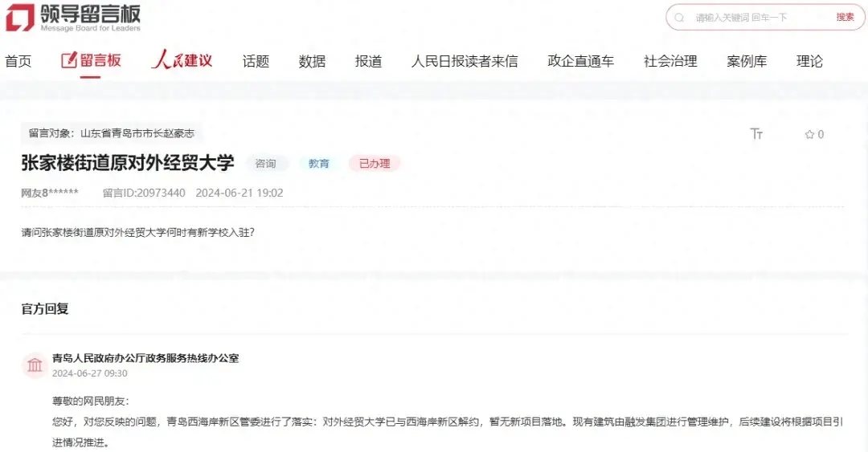Click the star favorite icon
The image size is (868, 452).
pyautogui.click(x=809, y=134)
